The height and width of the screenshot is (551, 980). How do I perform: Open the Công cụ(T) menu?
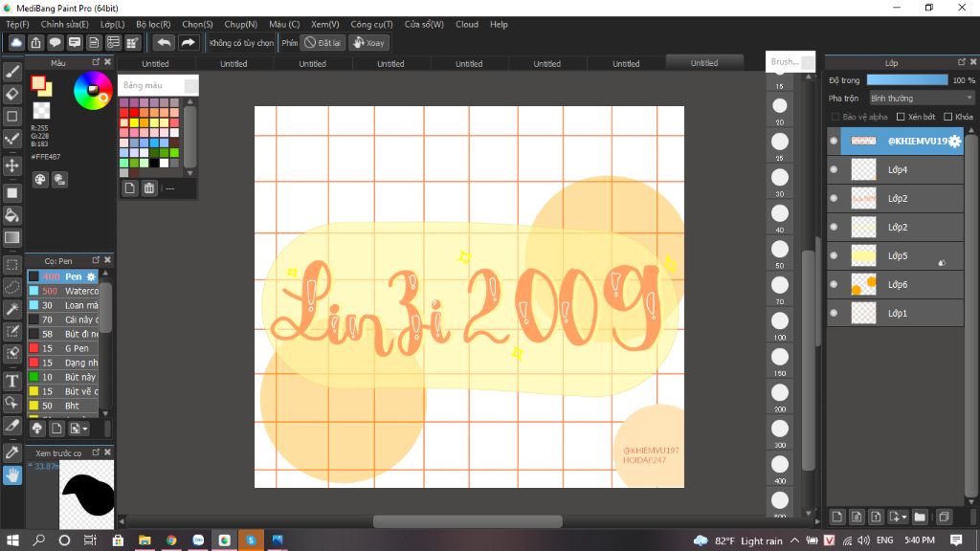pos(371,24)
